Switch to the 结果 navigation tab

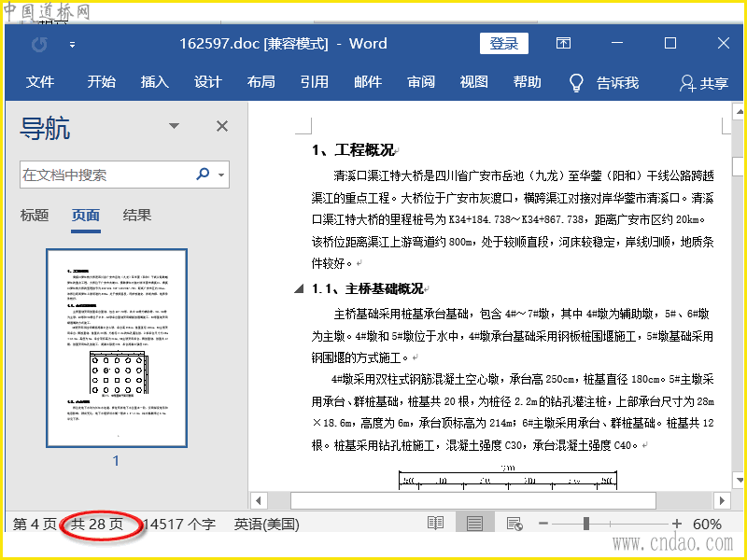pos(136,216)
